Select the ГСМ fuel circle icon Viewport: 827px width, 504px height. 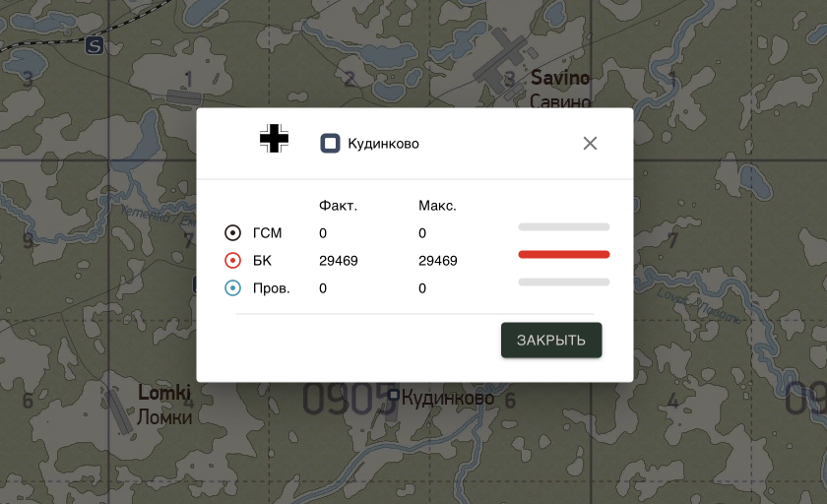click(232, 232)
